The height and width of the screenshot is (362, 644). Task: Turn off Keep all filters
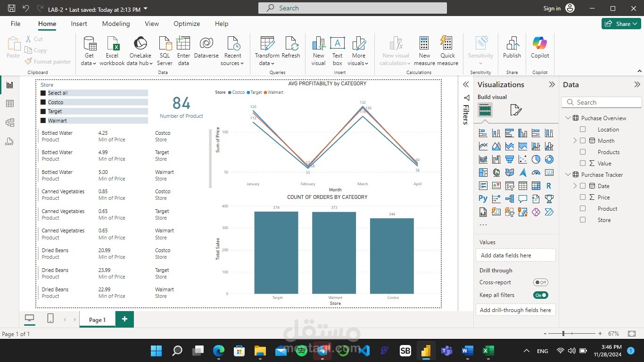point(541,295)
